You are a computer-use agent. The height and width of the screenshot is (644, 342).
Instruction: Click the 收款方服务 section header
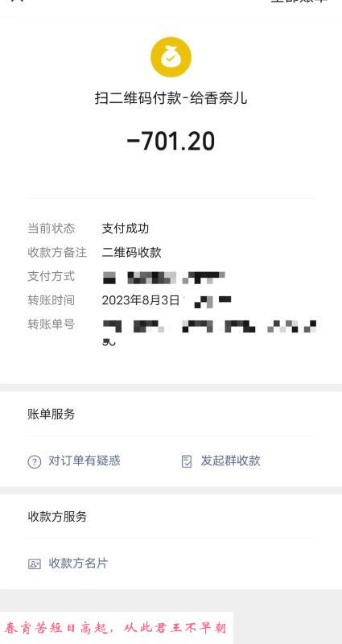pyautogui.click(x=57, y=516)
